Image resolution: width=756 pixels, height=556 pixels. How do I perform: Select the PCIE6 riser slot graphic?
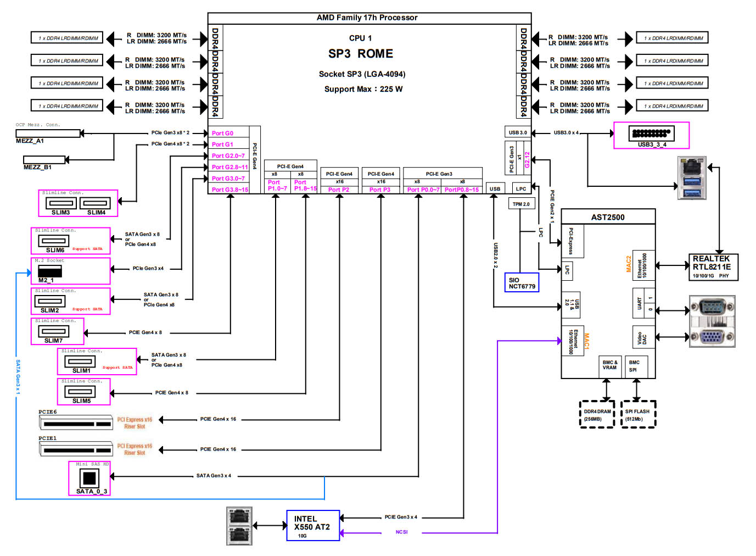click(76, 422)
